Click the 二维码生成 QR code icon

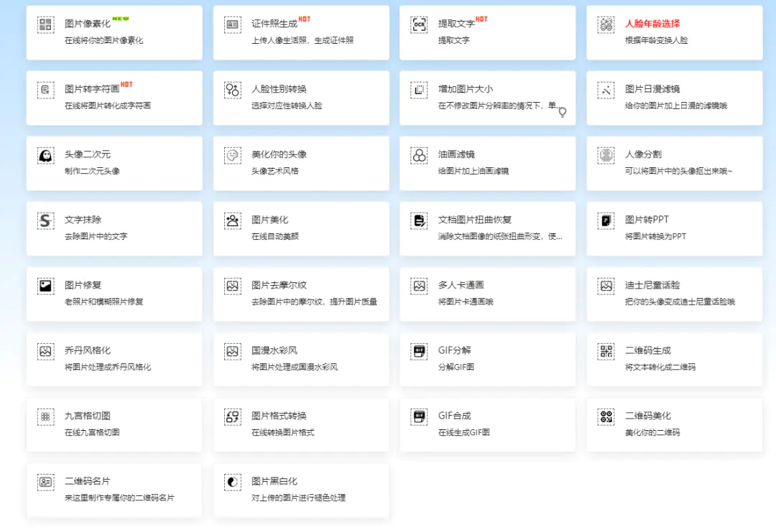pyautogui.click(x=606, y=351)
